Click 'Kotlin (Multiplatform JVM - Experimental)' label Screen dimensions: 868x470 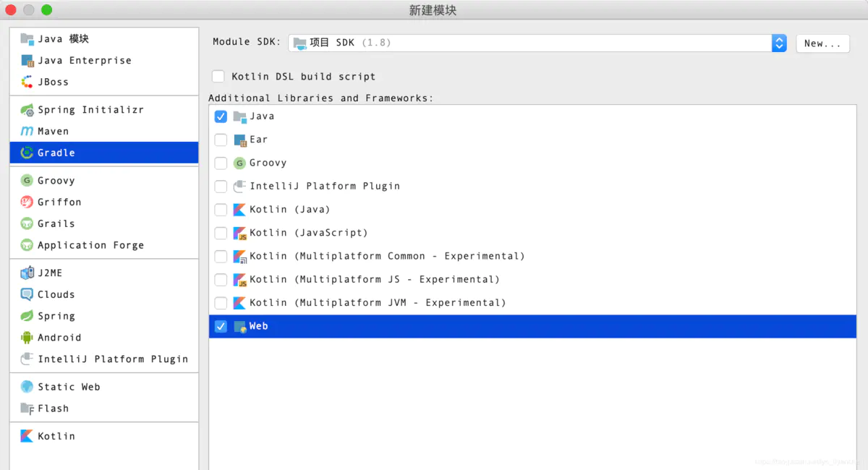(378, 303)
